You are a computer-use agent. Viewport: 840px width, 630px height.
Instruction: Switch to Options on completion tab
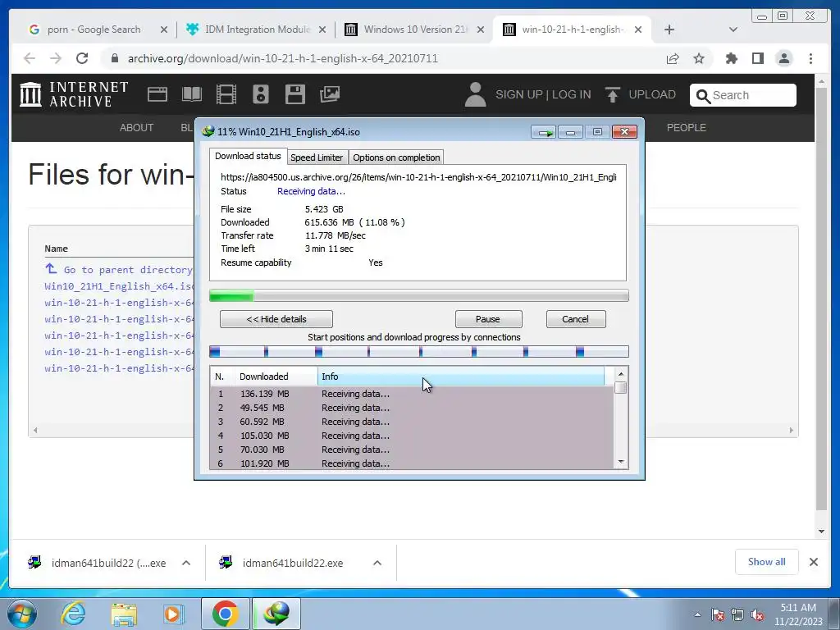tap(396, 157)
